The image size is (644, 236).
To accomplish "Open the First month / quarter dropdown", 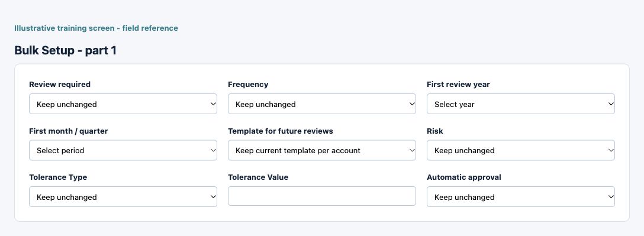I will point(123,150).
